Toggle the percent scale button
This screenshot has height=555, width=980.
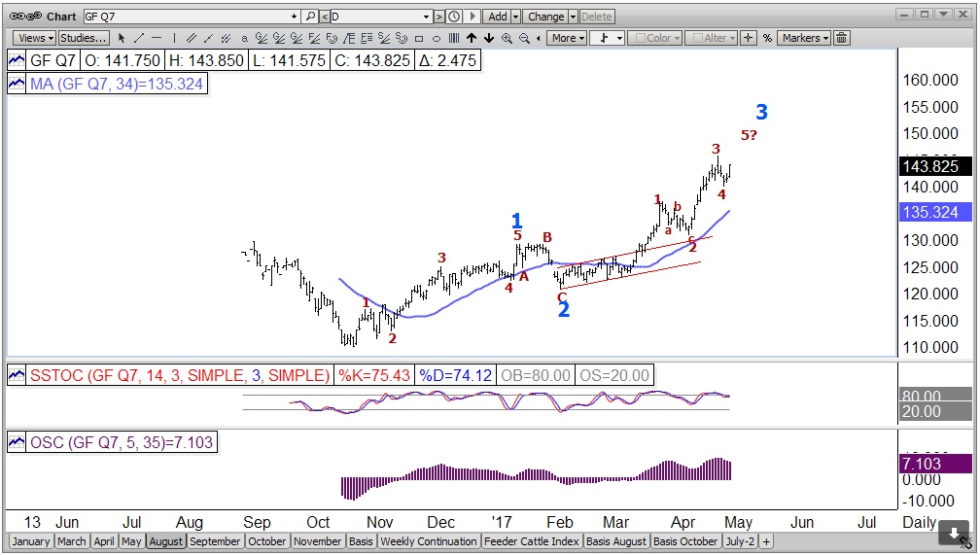pyautogui.click(x=767, y=38)
